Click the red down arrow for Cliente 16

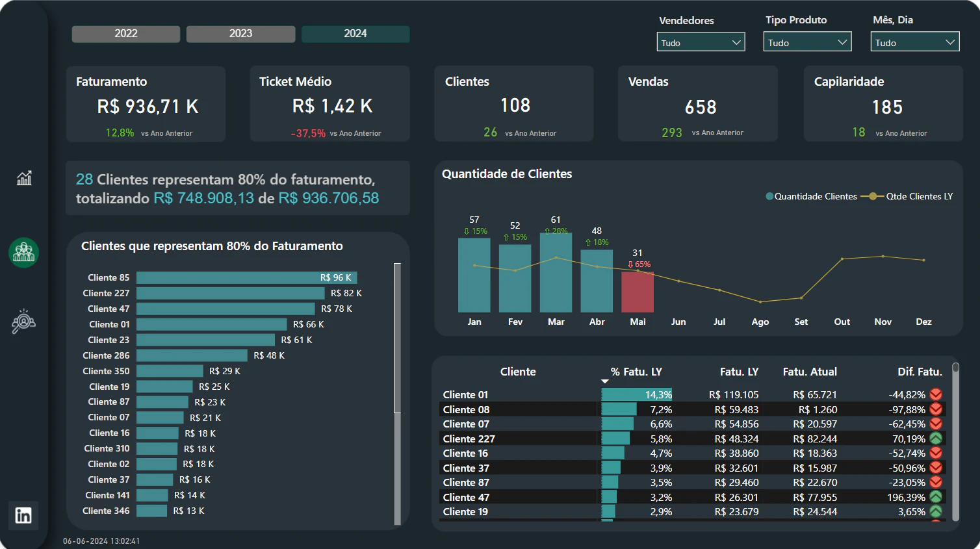click(936, 453)
